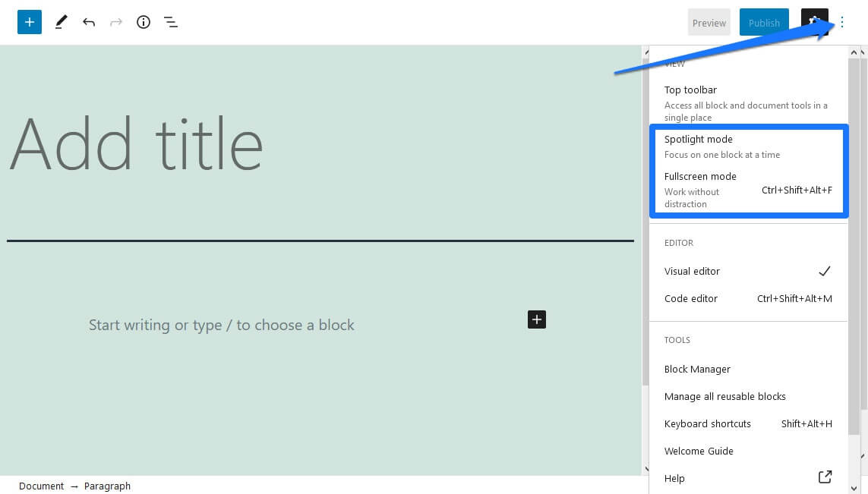Click Paragraph in the breadcrumb
868x494 pixels.
107,486
